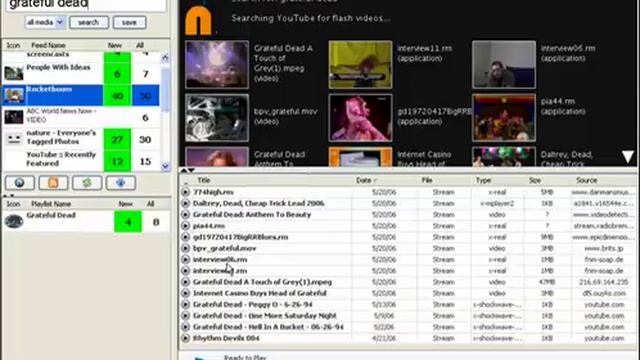Click feed list scrollbar down arrow
The width and height of the screenshot is (640, 360).
pos(165,166)
